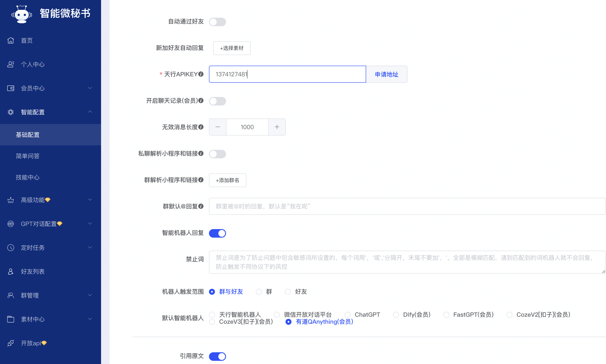Click the group icon beside 群管理

[10, 295]
